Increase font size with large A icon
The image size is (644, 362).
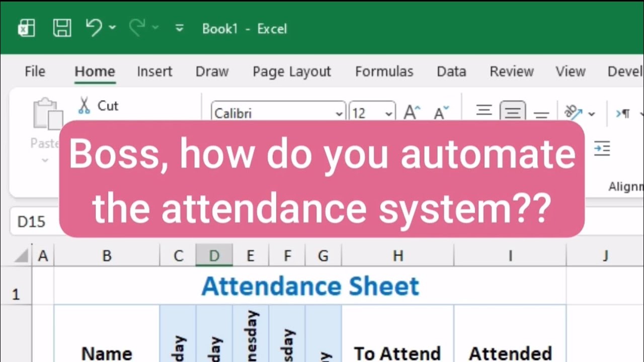click(412, 112)
